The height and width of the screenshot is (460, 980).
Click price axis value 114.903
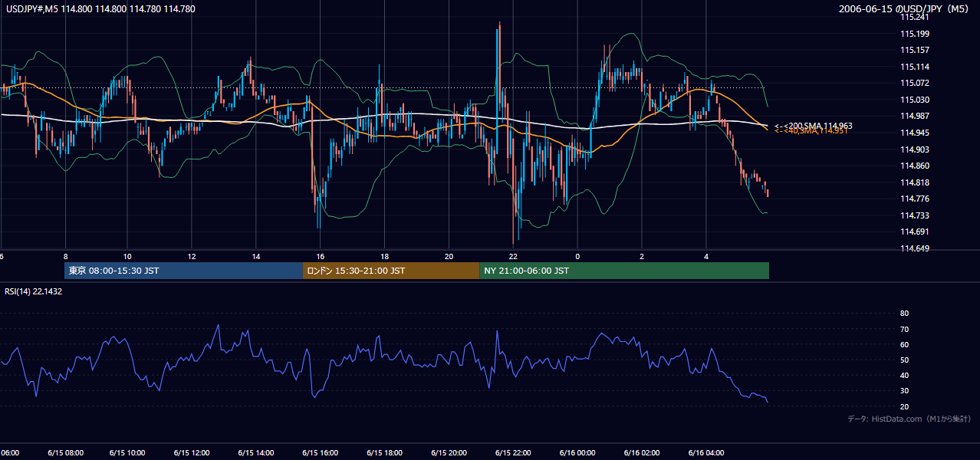[914, 149]
